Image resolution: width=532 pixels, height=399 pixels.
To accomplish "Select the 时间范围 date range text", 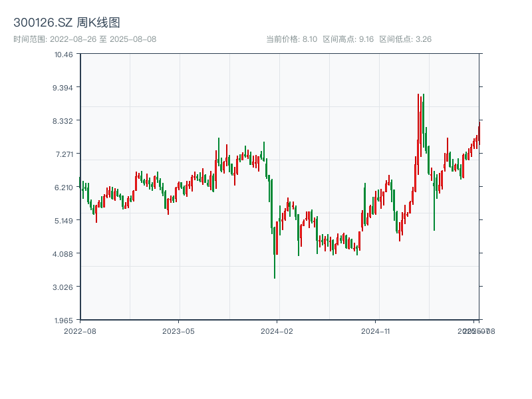I will [84, 39].
